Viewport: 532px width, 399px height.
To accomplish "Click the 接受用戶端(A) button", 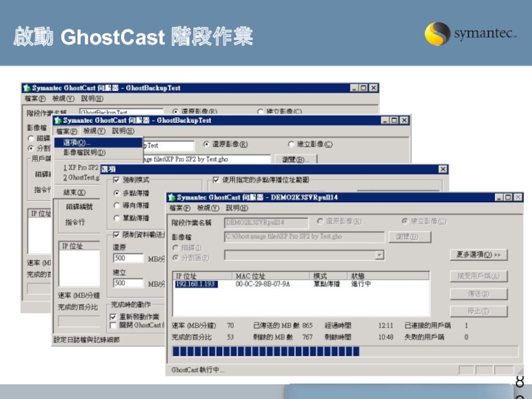I will pos(479,276).
